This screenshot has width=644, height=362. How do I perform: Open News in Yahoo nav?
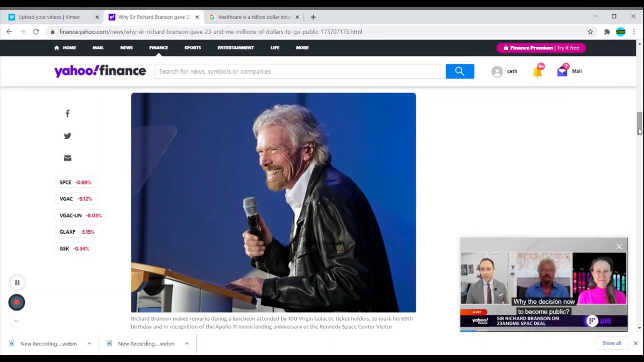[126, 48]
